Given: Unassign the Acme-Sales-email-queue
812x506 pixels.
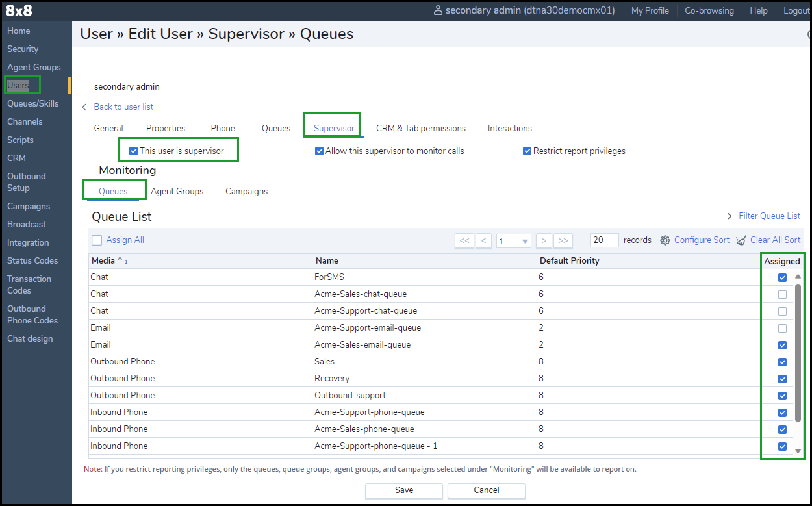Looking at the screenshot, I should pyautogui.click(x=782, y=345).
